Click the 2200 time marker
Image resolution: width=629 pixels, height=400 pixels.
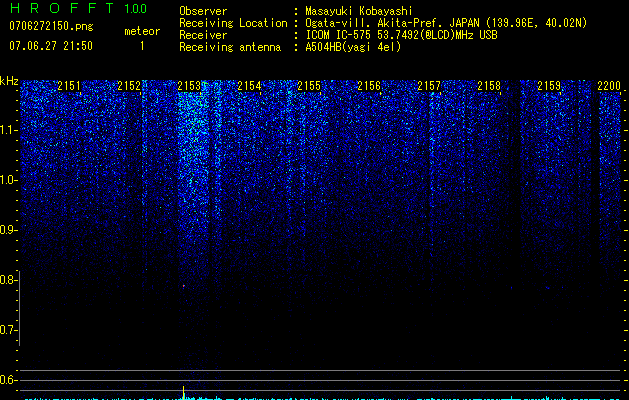coord(609,86)
